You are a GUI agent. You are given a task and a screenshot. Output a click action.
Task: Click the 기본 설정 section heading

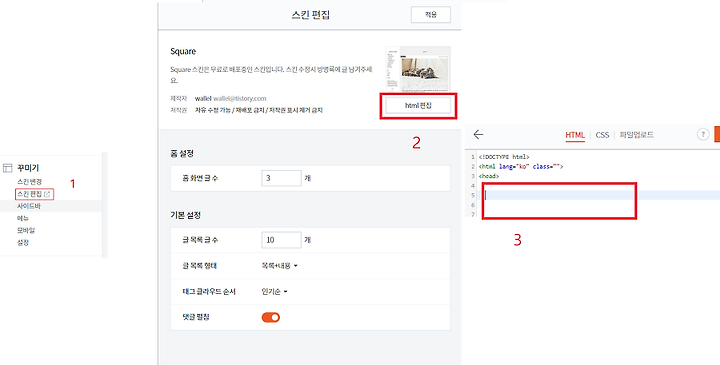coord(186,215)
